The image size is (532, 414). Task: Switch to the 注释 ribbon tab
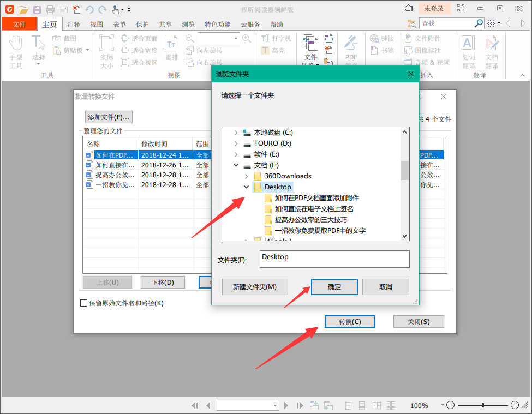coord(74,24)
